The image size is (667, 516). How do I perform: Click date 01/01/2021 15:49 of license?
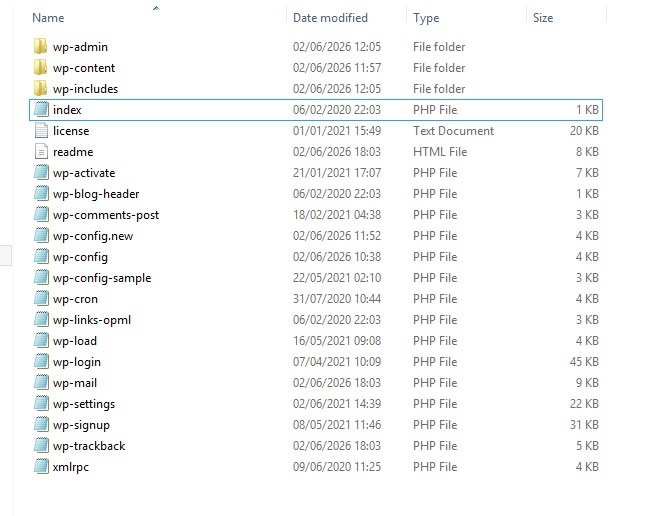337,131
